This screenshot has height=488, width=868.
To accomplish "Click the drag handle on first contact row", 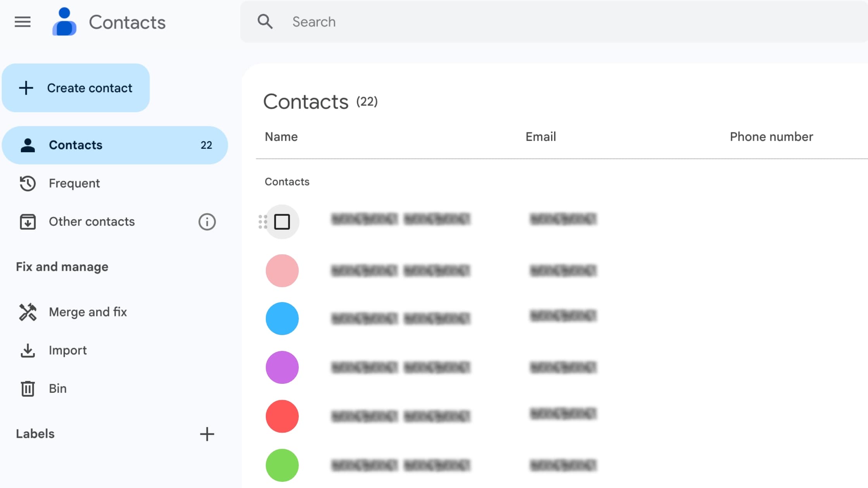I will click(263, 222).
